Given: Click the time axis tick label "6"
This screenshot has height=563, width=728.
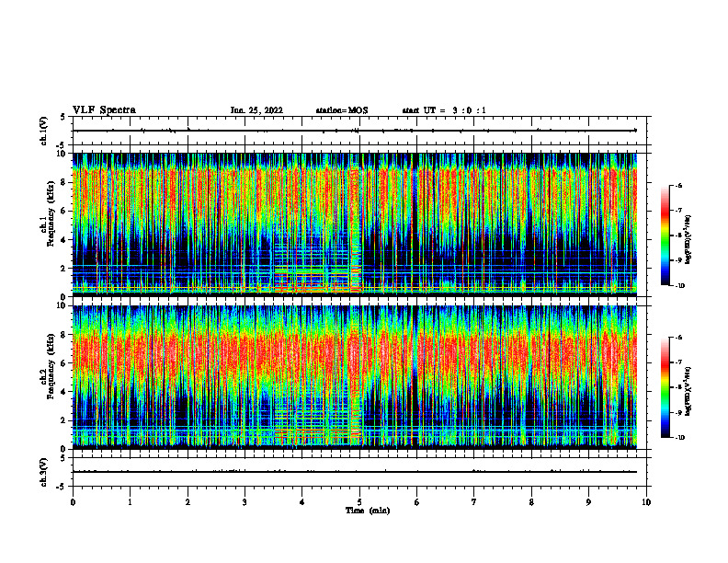Looking at the screenshot, I should click(417, 502).
